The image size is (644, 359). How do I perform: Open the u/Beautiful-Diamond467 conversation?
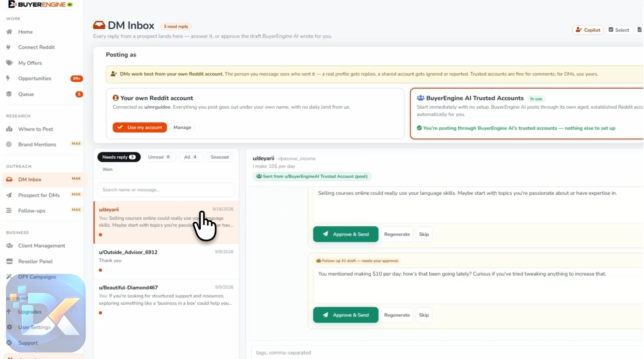[x=166, y=300]
